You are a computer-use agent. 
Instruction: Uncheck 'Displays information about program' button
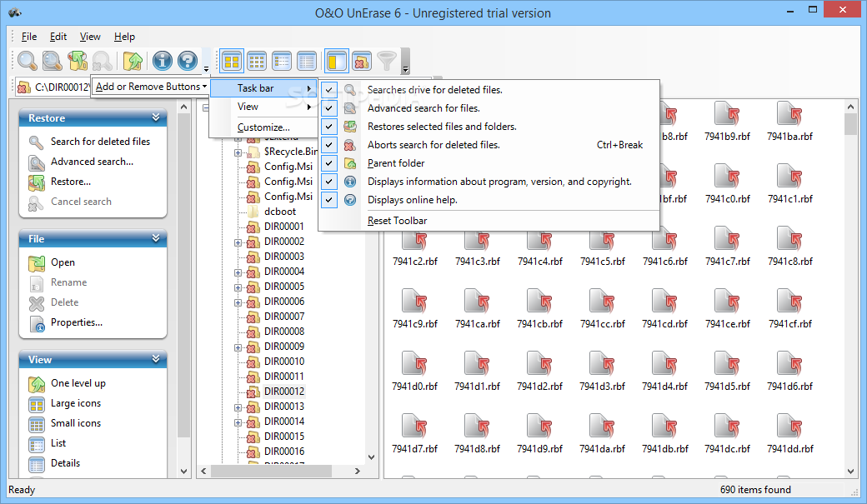pos(329,182)
